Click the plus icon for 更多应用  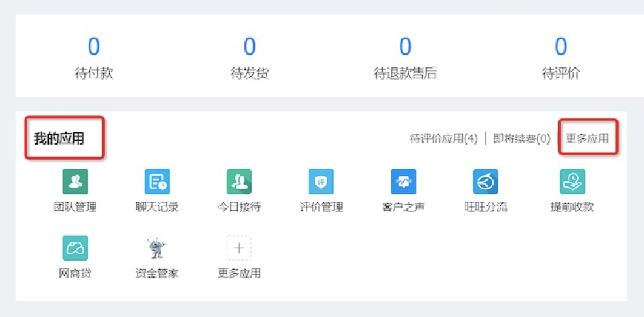tap(239, 248)
